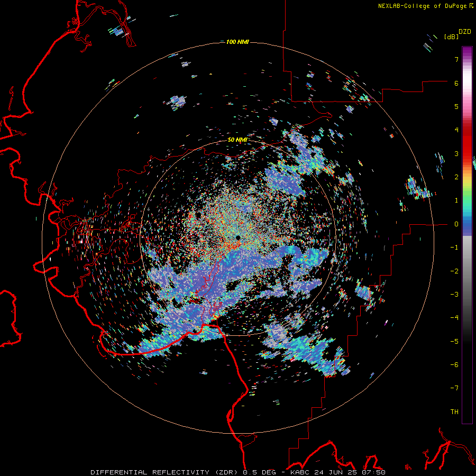Click the DZD product label
Screen dimensions: 476x476
pos(464,32)
